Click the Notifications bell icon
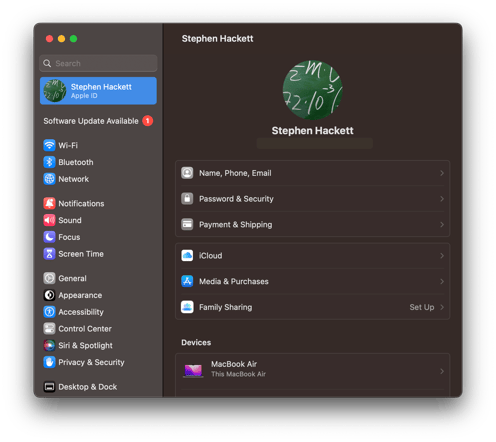 49,203
